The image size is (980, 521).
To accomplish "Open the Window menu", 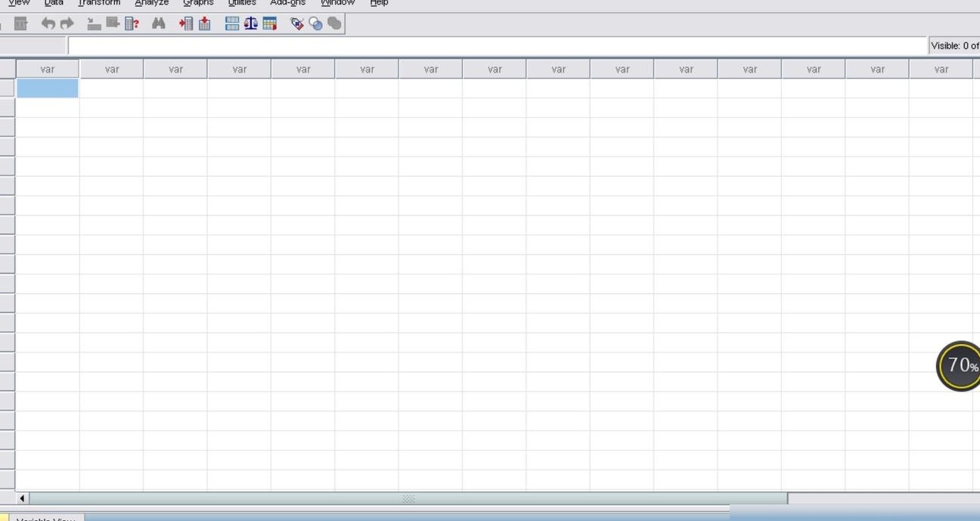I will click(x=337, y=3).
